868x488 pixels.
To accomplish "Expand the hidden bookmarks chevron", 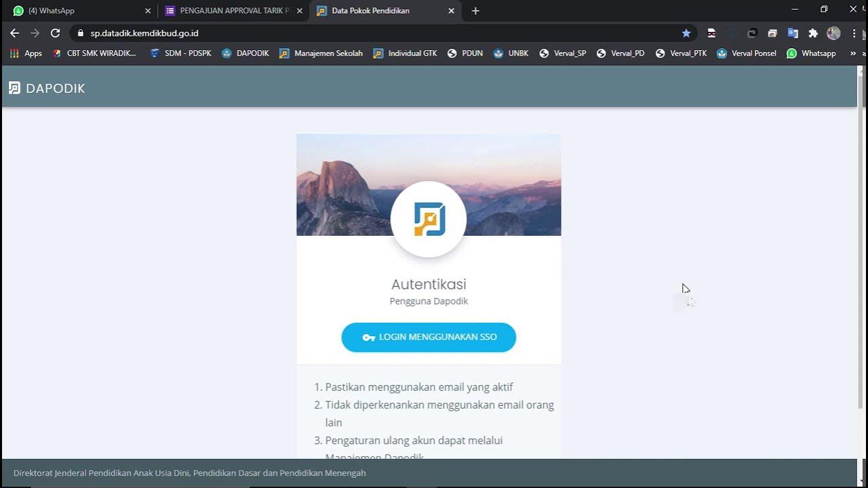I will tap(853, 53).
